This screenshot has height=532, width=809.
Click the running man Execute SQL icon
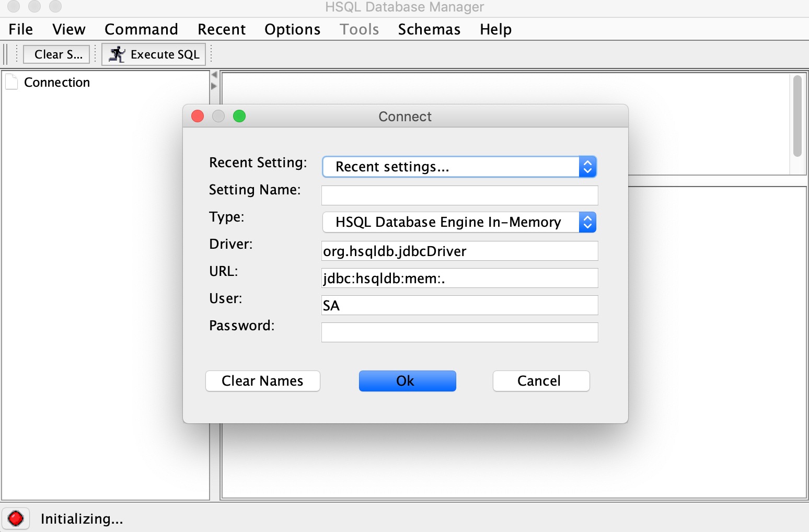pyautogui.click(x=117, y=54)
